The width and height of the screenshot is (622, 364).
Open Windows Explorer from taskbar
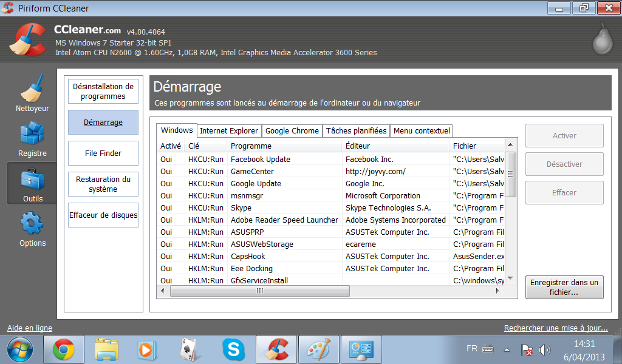[x=106, y=349]
